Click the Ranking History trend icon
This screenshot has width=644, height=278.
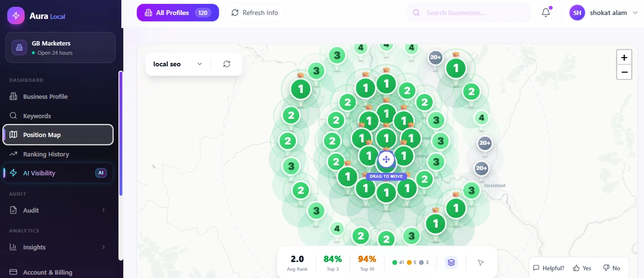tap(14, 154)
